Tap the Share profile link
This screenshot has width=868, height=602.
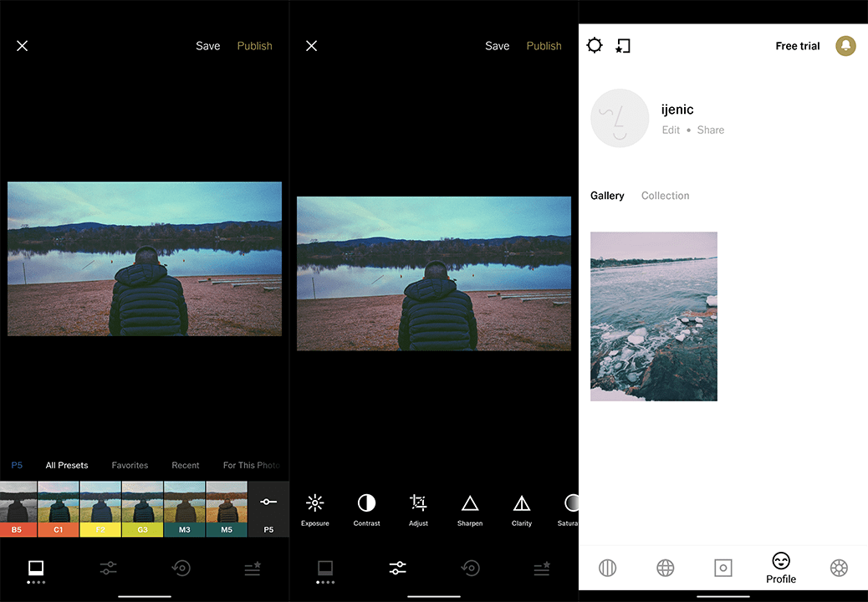pyautogui.click(x=711, y=130)
